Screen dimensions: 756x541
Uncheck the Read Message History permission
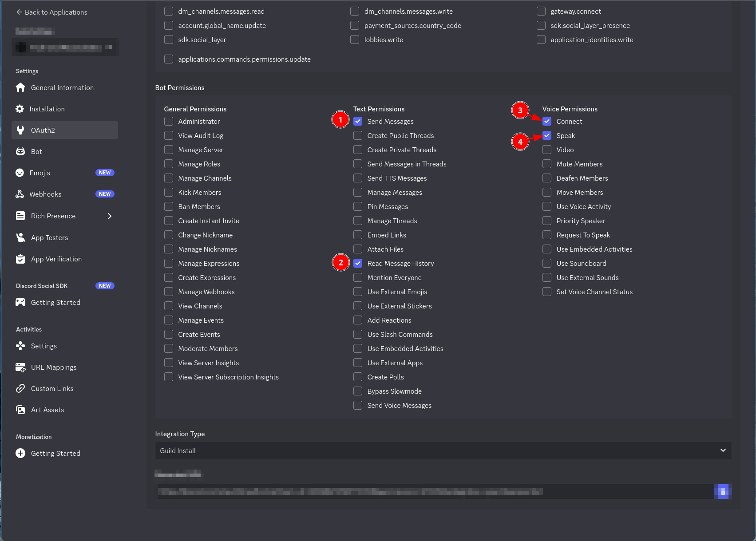pos(358,263)
